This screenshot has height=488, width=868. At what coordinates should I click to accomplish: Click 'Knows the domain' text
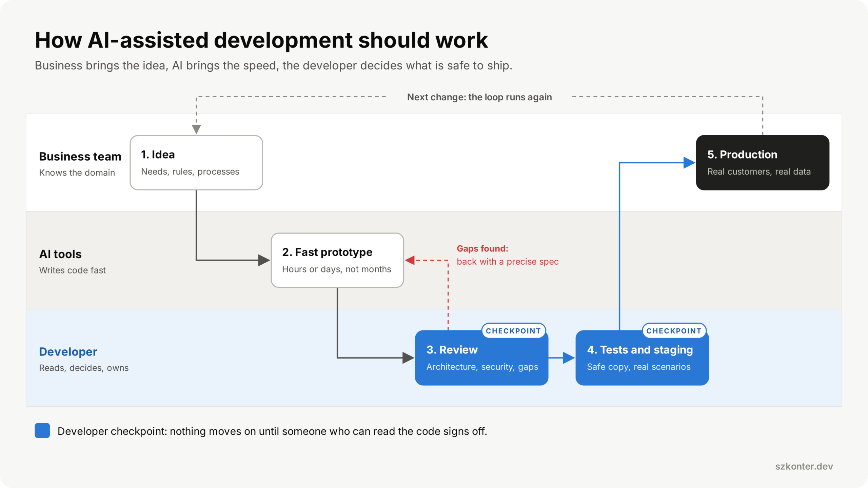(x=77, y=173)
